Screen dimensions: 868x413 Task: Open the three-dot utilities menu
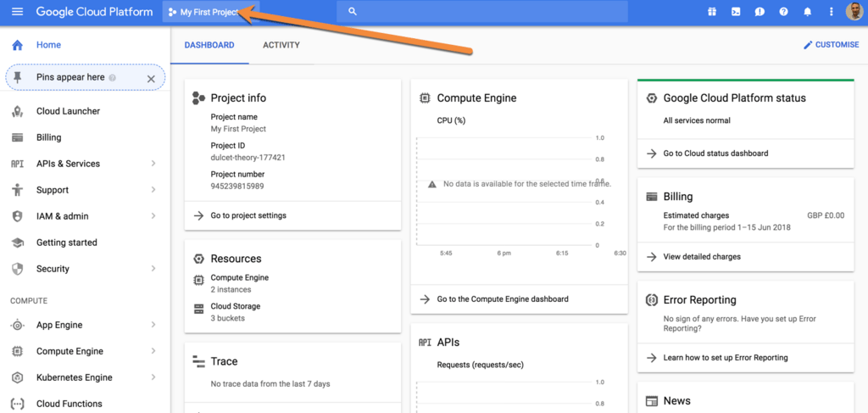[x=831, y=12]
